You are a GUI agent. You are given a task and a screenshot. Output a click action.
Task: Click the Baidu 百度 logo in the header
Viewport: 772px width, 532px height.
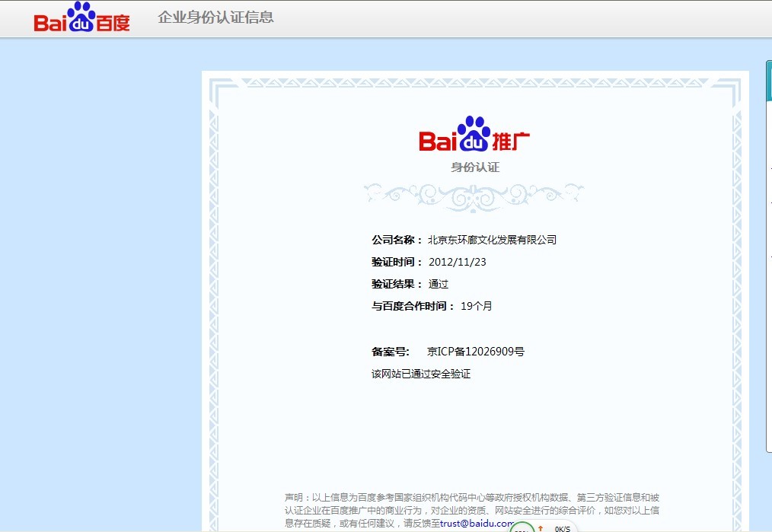click(x=81, y=18)
